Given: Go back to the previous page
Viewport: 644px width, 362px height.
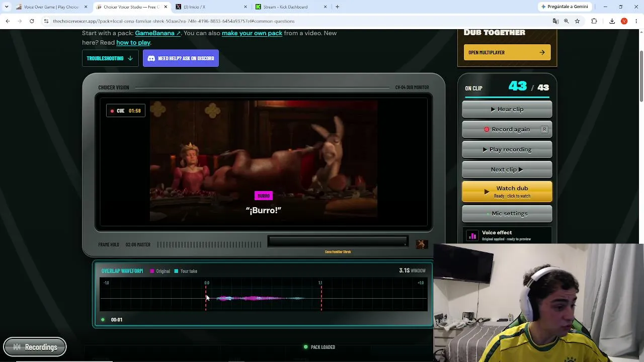Looking at the screenshot, I should [x=8, y=21].
